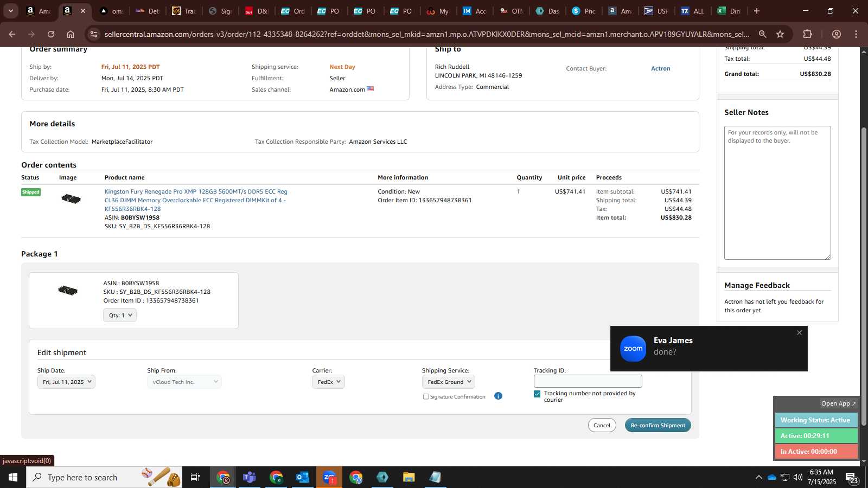
Task: Open the package Qty dropdown
Action: click(120, 315)
